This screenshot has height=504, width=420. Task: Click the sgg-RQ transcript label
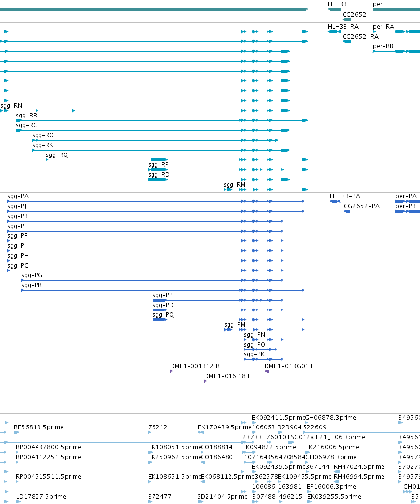tap(57, 155)
